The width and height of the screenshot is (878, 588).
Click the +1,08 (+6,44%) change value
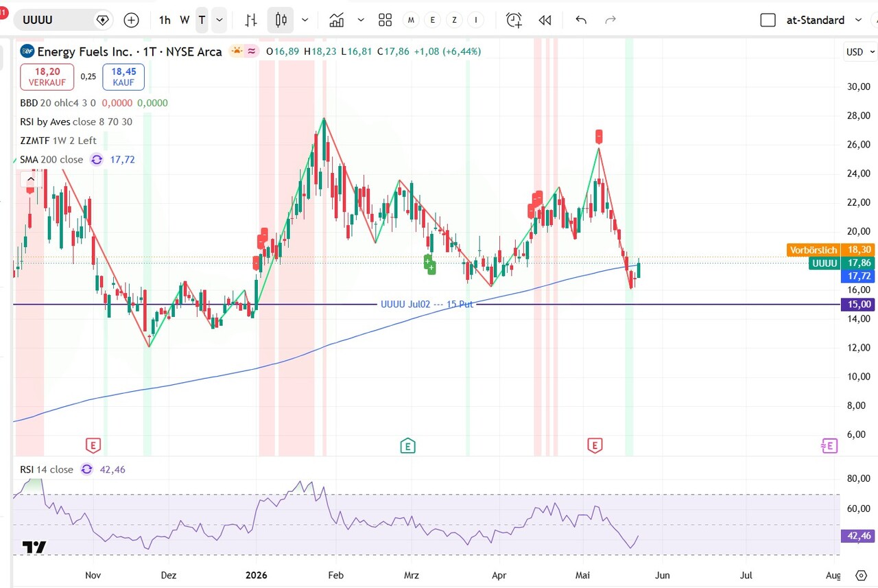pos(447,51)
